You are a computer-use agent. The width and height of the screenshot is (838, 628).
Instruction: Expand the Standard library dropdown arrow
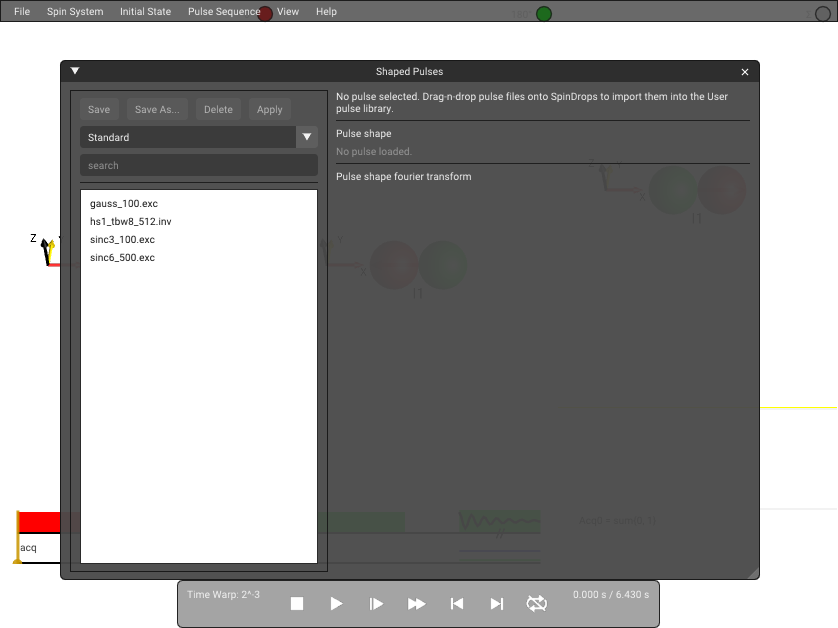[307, 137]
